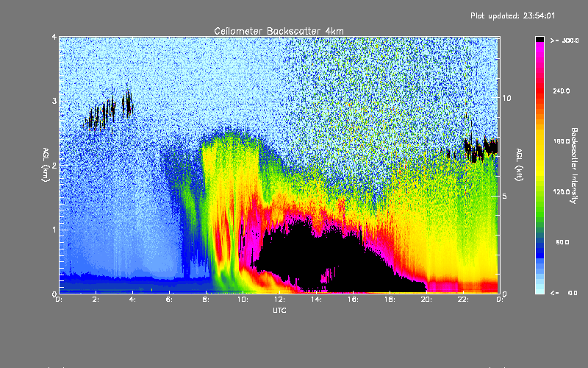Click the "16:" UTC tick label
This screenshot has height=368, width=588.
(x=353, y=300)
